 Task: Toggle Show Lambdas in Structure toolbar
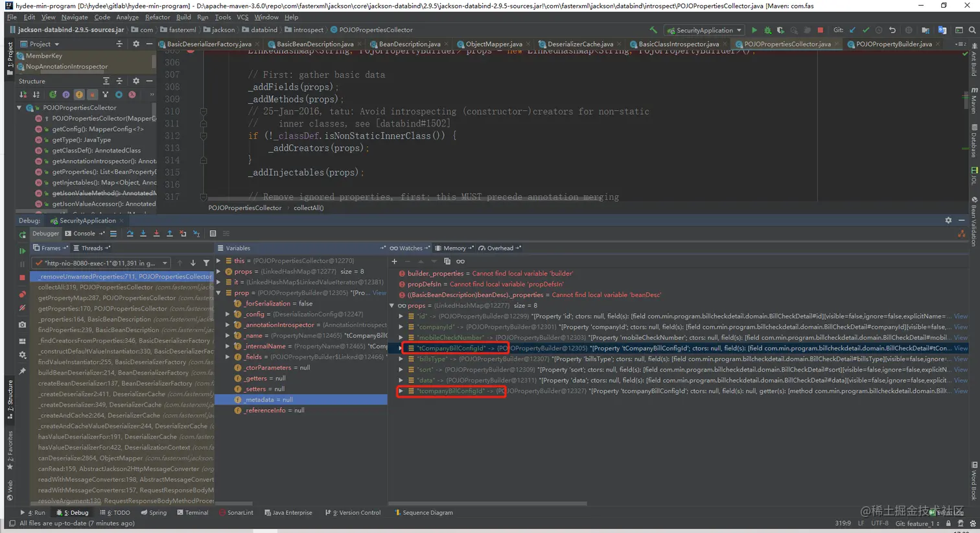click(x=132, y=95)
